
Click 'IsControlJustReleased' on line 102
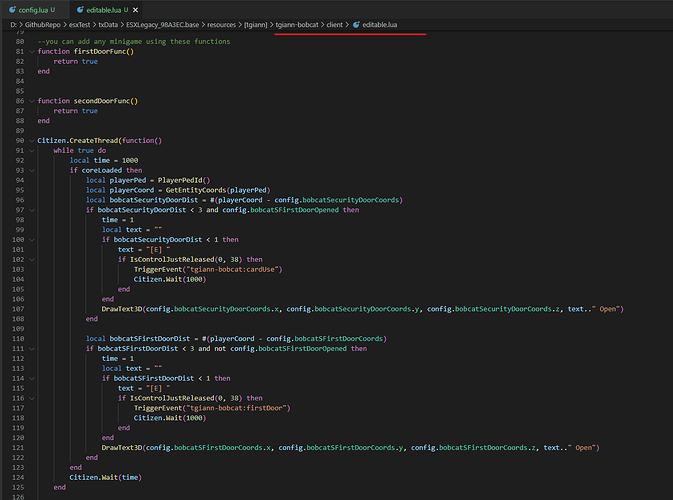pos(172,259)
